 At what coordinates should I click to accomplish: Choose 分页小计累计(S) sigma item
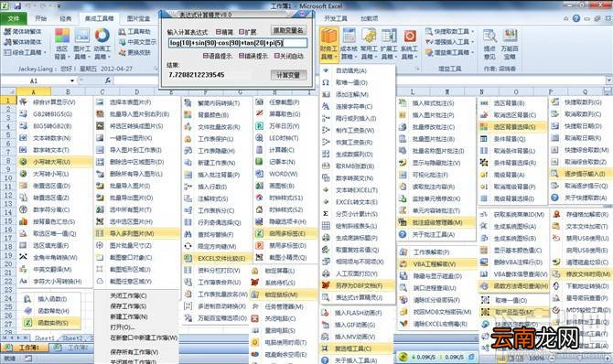pos(357,214)
